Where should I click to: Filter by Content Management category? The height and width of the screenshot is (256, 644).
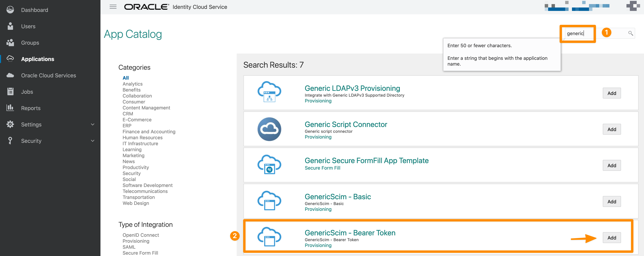coord(146,108)
